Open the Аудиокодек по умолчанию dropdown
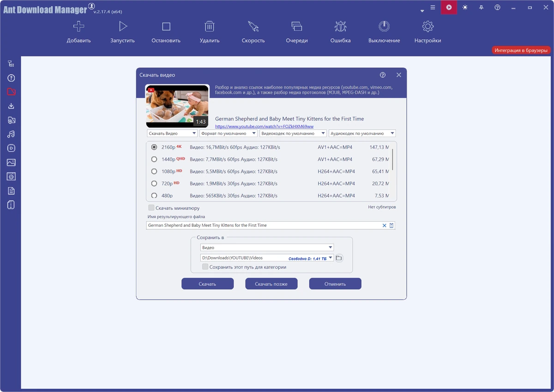This screenshot has width=554, height=392. click(362, 133)
